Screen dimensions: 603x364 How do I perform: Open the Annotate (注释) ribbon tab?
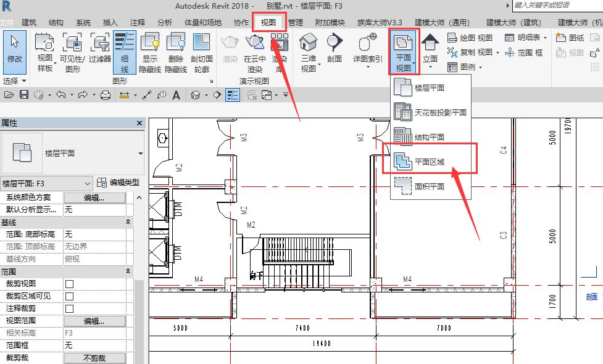[137, 22]
